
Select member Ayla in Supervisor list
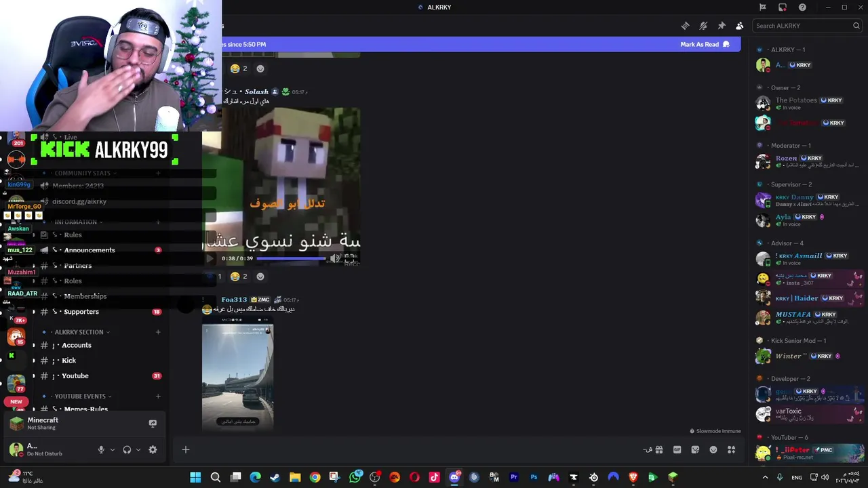(x=808, y=220)
